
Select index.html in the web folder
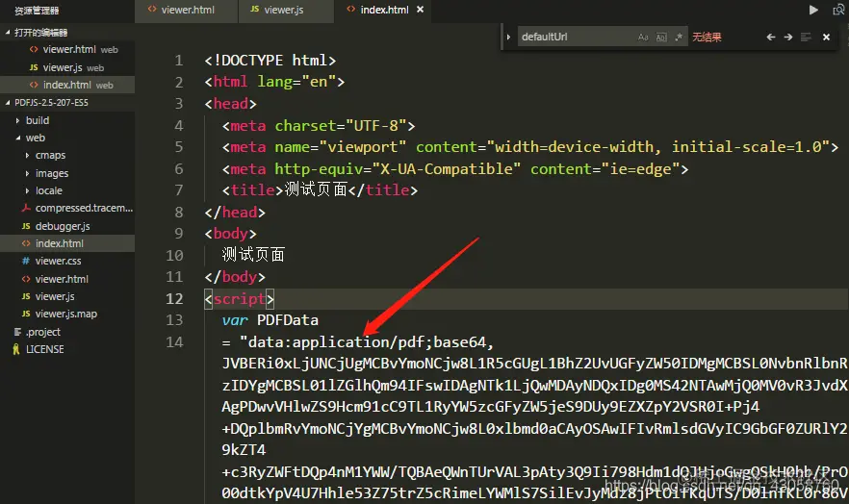[x=67, y=243]
